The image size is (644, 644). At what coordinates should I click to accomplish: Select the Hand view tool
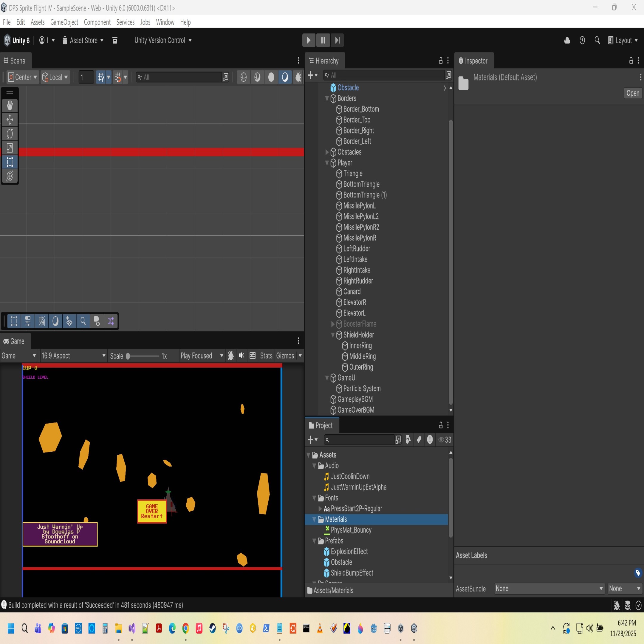(10, 105)
